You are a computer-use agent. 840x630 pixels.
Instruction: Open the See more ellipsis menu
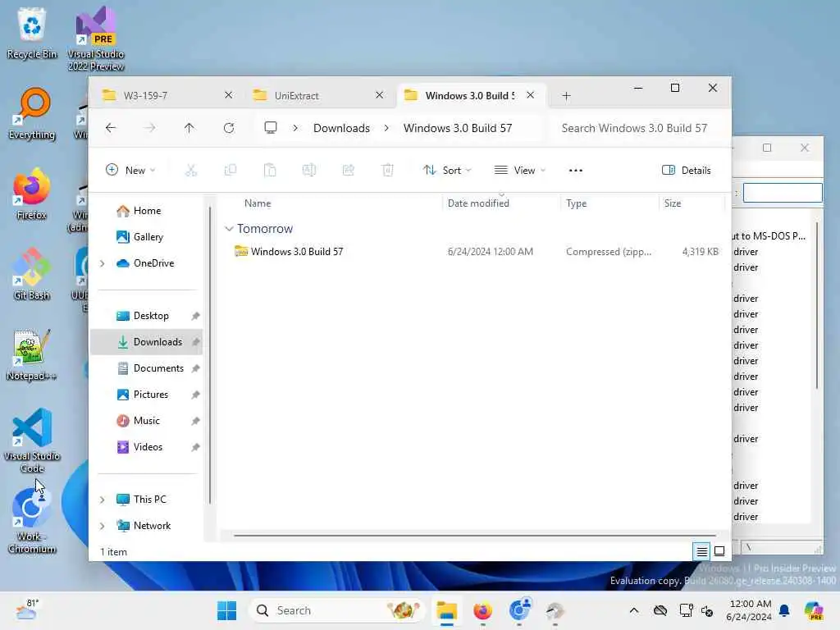click(575, 171)
